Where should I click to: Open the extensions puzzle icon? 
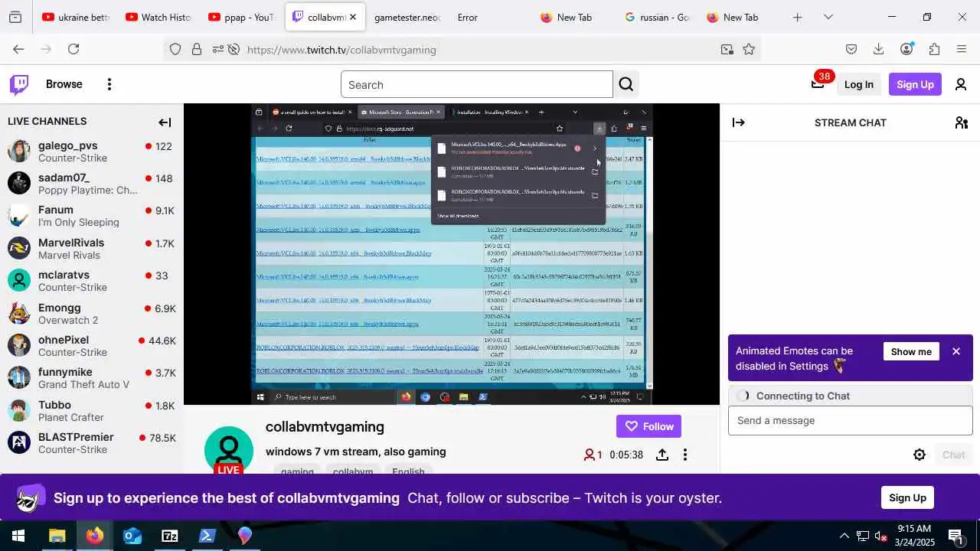pyautogui.click(x=934, y=49)
